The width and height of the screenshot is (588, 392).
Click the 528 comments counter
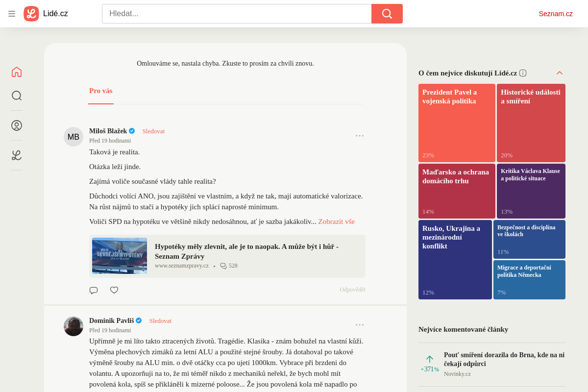point(229,266)
